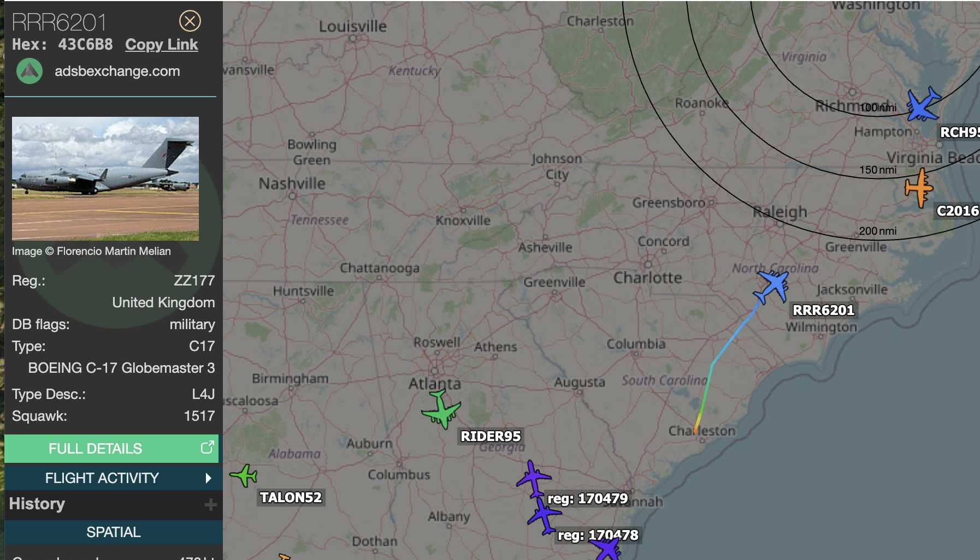Expand History with the plus icon

click(210, 505)
